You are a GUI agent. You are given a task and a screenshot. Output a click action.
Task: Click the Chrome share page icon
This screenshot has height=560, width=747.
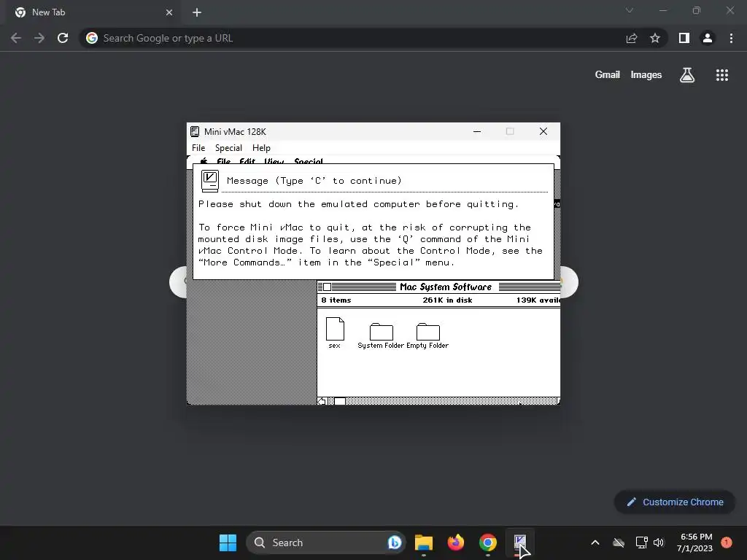coord(632,38)
